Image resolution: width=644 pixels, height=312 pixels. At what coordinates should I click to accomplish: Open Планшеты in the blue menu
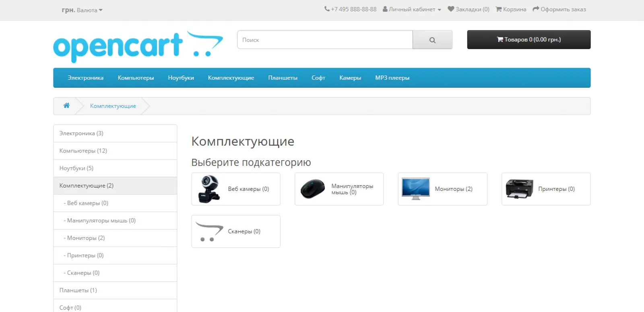[283, 78]
